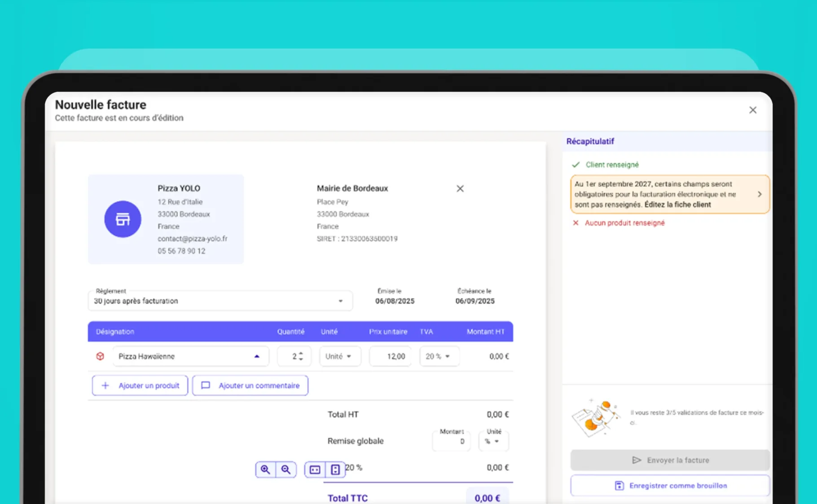Open the Remise globale unit % dropdown

(493, 441)
